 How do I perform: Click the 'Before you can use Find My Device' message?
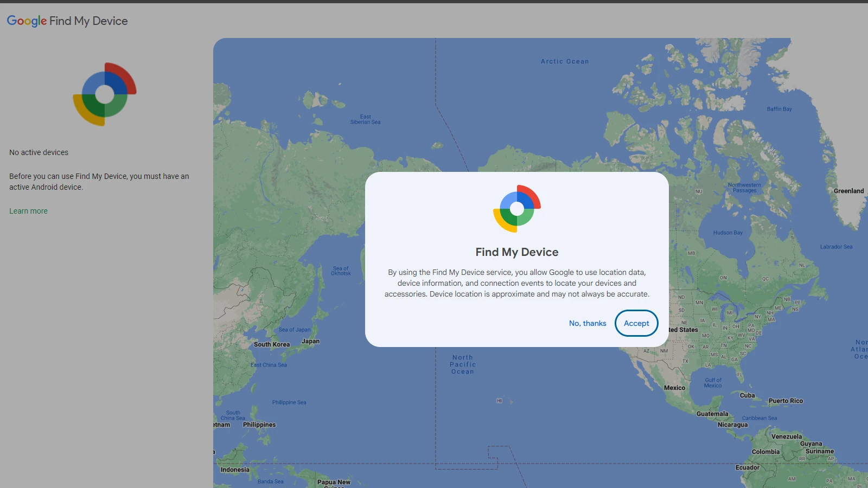click(99, 182)
